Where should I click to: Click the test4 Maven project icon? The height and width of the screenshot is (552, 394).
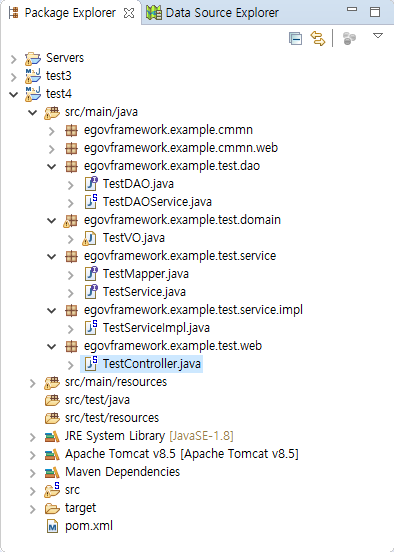click(x=32, y=94)
